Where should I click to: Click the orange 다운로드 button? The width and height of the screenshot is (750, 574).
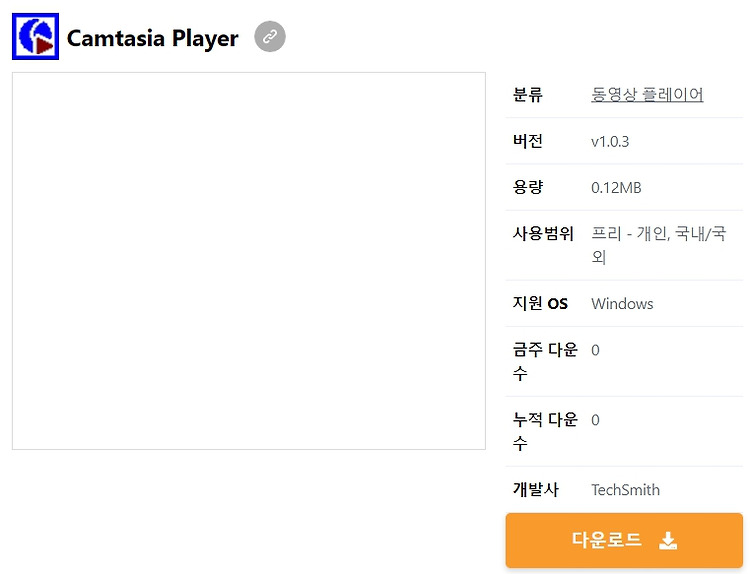624,541
